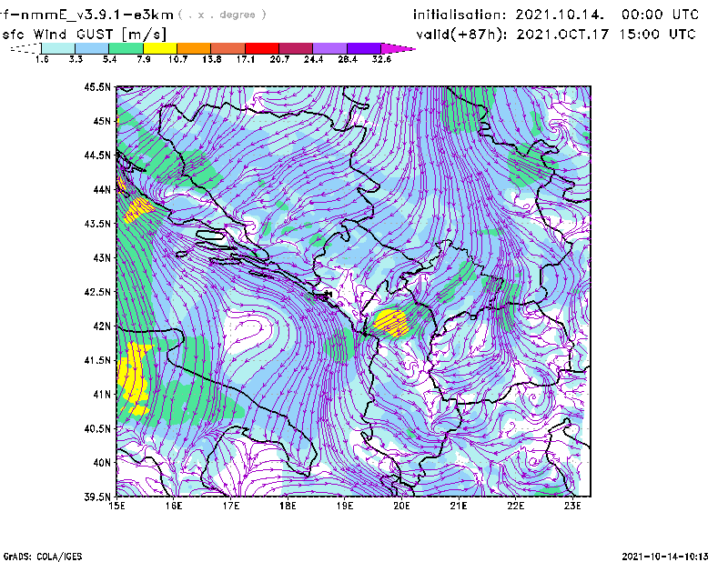Click the yellow gust patch near 43.5N
The height and width of the screenshot is (562, 728).
point(138,210)
